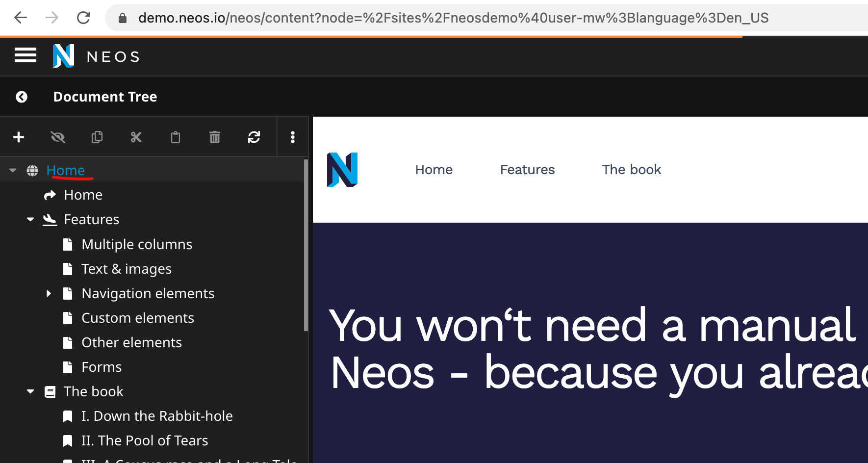Hide the Home document using the visibility toggle

pos(58,137)
